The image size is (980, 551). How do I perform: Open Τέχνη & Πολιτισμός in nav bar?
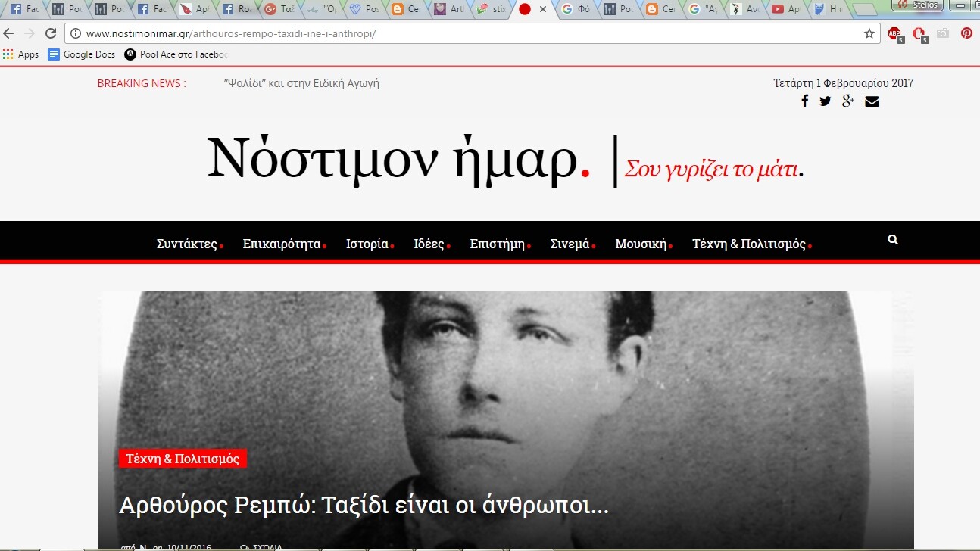tap(752, 244)
